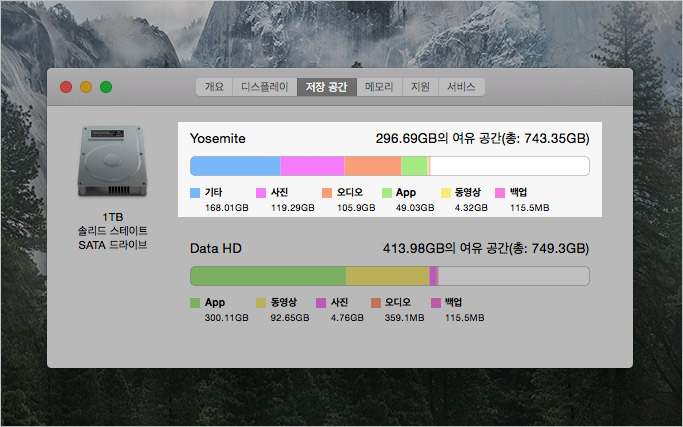Image resolution: width=683 pixels, height=427 pixels.
Task: Click the yellow 동영상 swatch under Data HD
Action: click(261, 303)
